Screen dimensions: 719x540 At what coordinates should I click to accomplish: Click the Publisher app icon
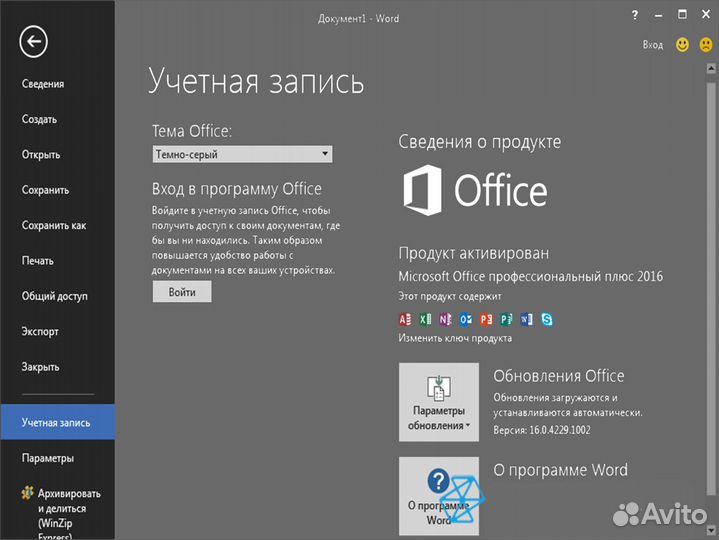(x=506, y=319)
